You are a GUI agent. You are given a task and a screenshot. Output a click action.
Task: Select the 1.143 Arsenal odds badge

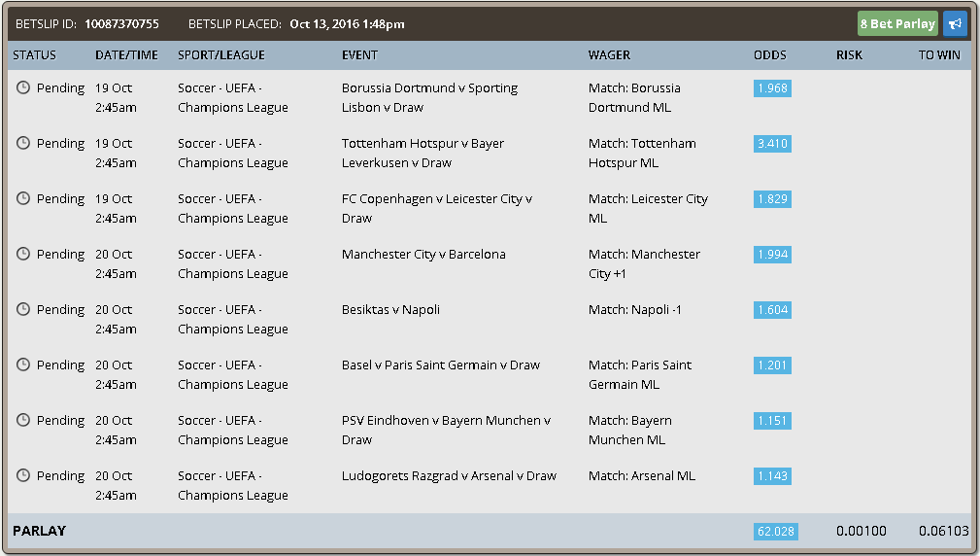772,476
